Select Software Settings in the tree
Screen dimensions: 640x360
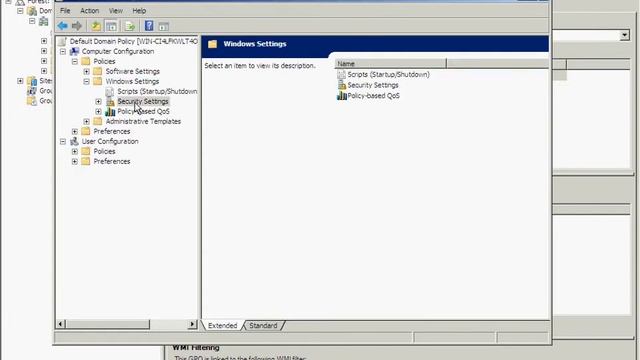133,71
